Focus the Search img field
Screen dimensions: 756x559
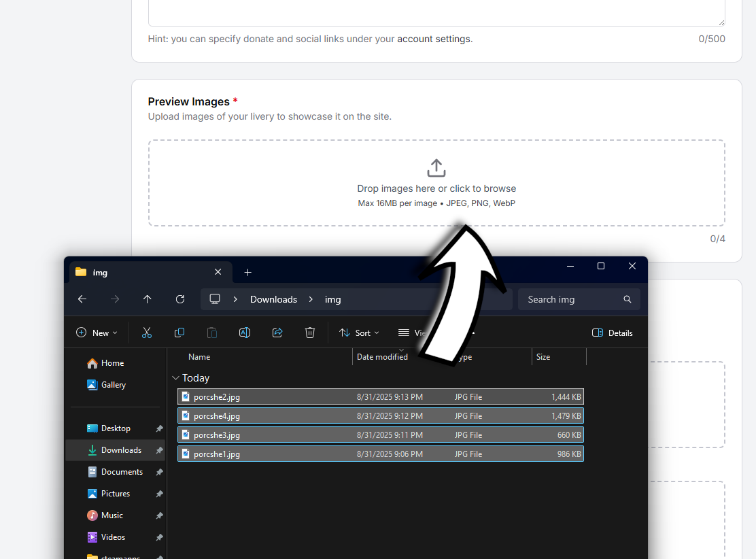pos(579,299)
